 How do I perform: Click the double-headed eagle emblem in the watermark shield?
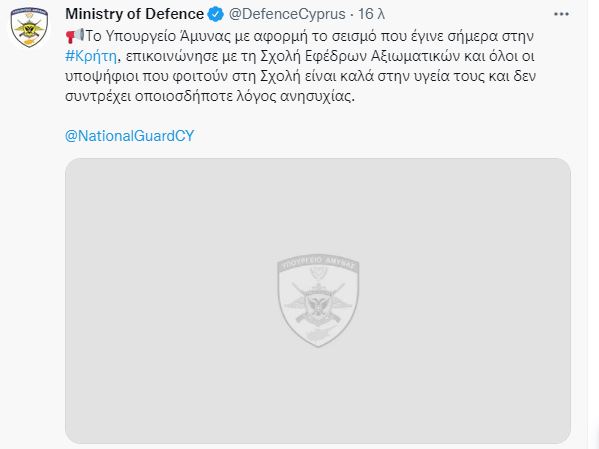(x=317, y=305)
